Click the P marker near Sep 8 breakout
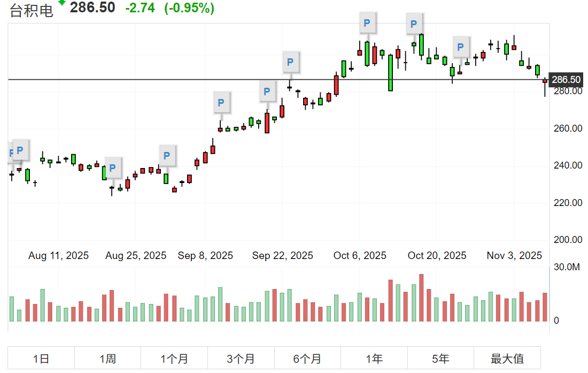Screen dimensions: 588x373 click(x=221, y=102)
